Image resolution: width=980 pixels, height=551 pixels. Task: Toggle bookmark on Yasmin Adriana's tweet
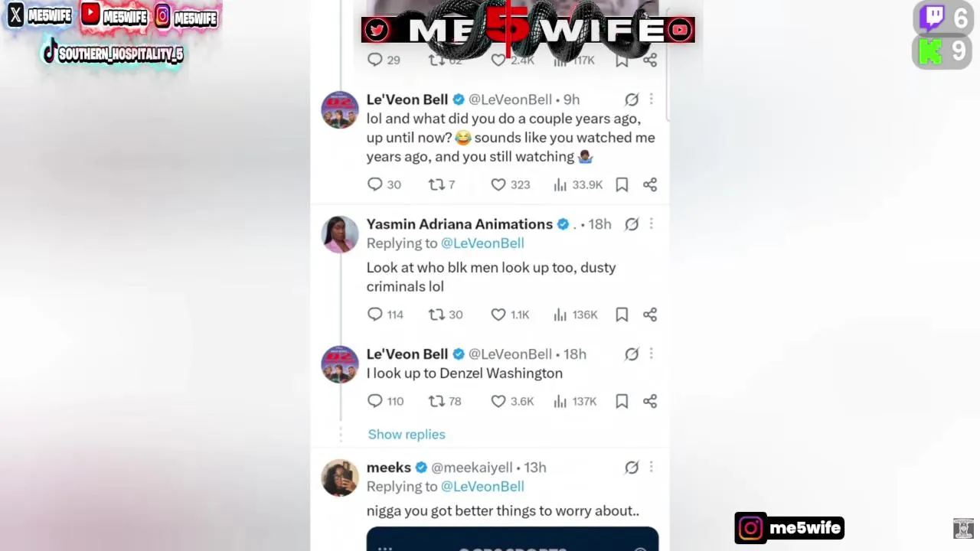pyautogui.click(x=622, y=315)
